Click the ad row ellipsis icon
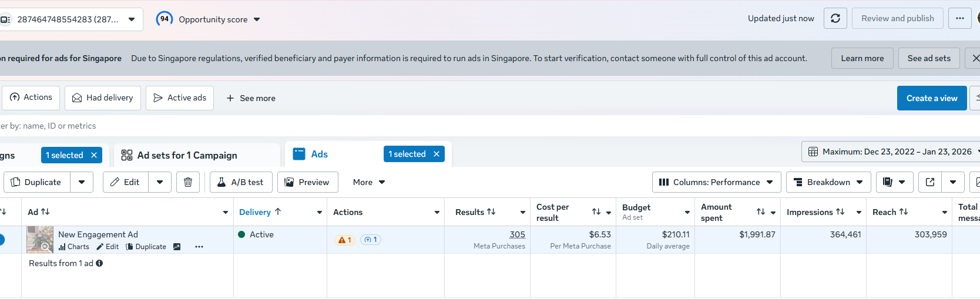 199,247
